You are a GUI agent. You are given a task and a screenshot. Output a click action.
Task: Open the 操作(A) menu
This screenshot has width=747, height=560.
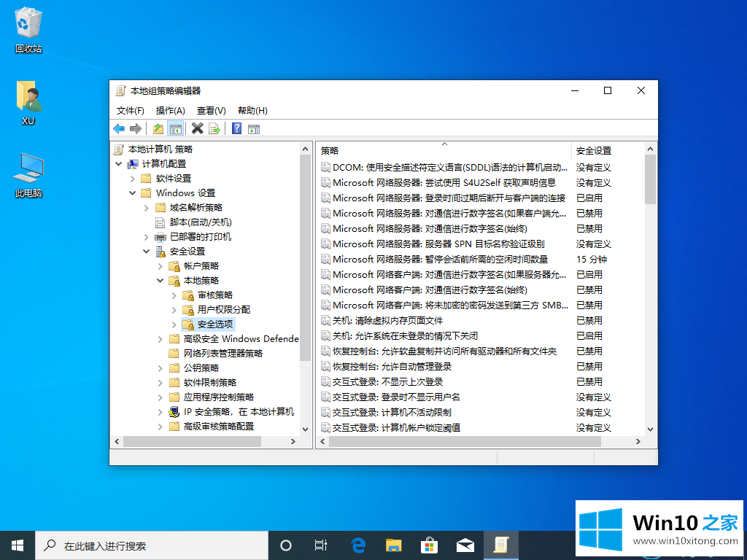(170, 111)
